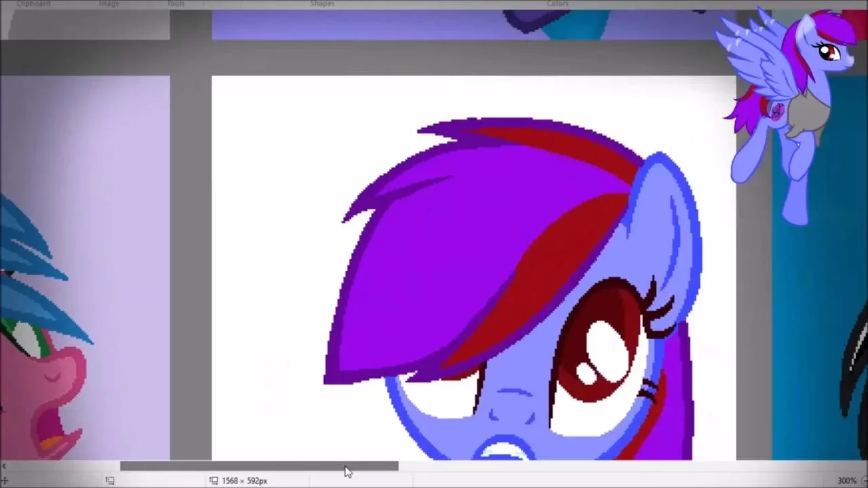
Task: Click the Shapes ribbon group label
Action: (x=322, y=3)
